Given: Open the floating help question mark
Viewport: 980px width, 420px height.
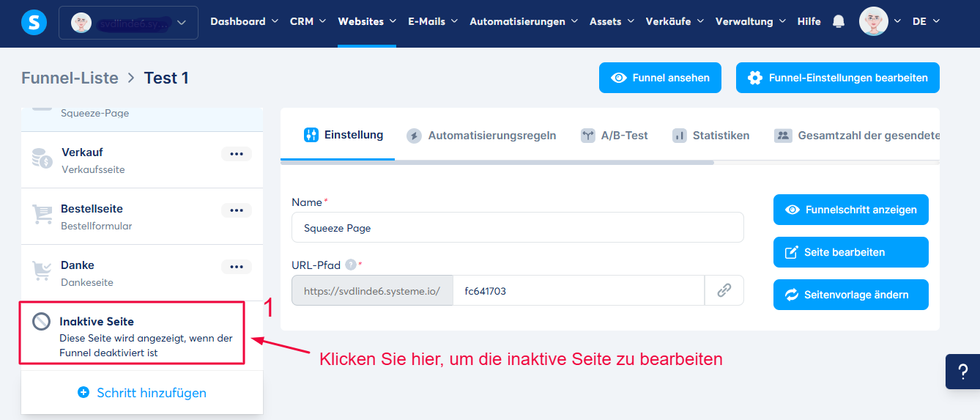Looking at the screenshot, I should tap(962, 372).
